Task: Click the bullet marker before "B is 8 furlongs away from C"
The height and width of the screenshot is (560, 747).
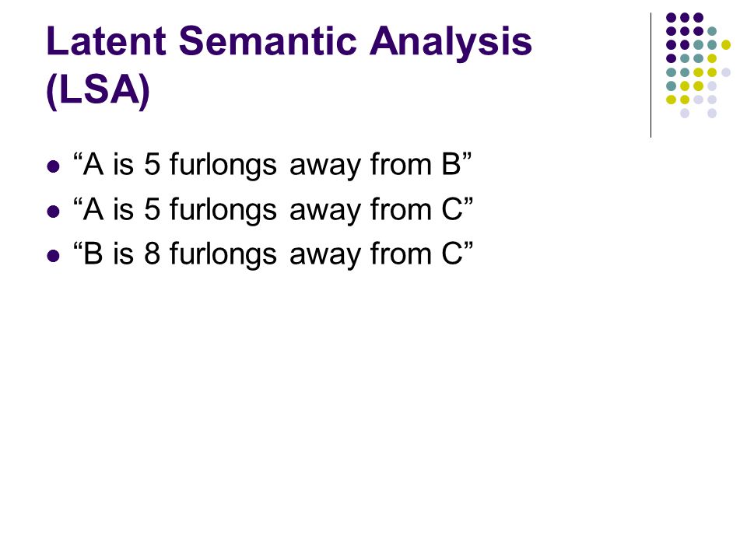Action: (54, 256)
